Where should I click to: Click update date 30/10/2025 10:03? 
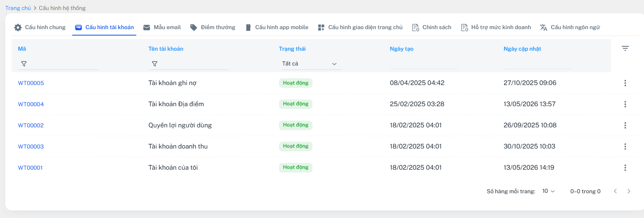click(529, 147)
